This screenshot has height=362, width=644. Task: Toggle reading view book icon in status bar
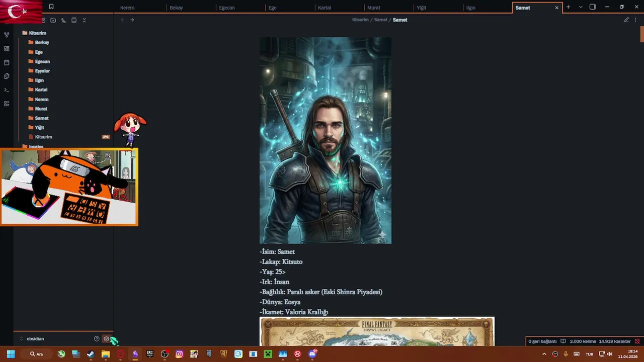pos(563,341)
